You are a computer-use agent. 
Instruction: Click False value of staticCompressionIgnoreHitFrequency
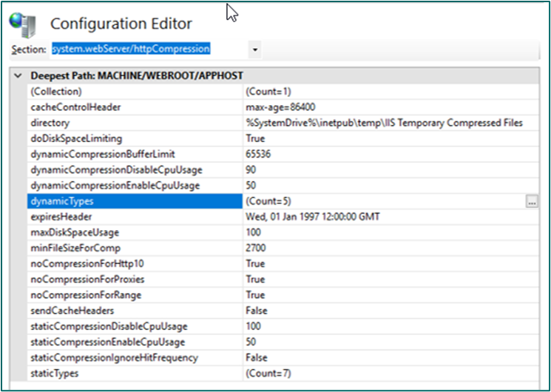coord(256,357)
